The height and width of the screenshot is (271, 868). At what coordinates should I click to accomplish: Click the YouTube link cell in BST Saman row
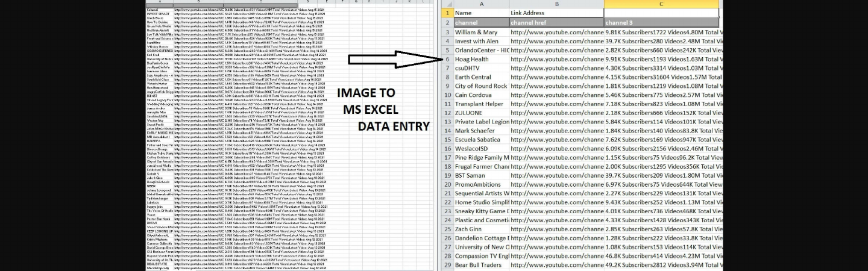pos(556,175)
